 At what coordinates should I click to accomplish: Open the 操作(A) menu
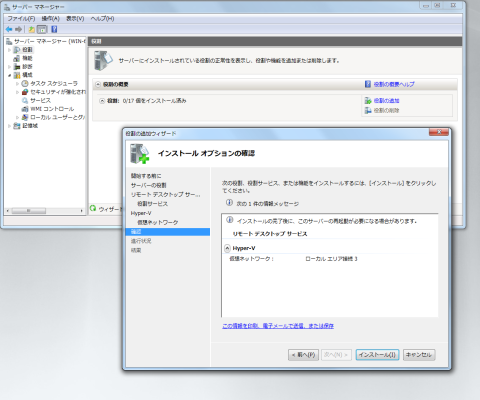[x=51, y=19]
